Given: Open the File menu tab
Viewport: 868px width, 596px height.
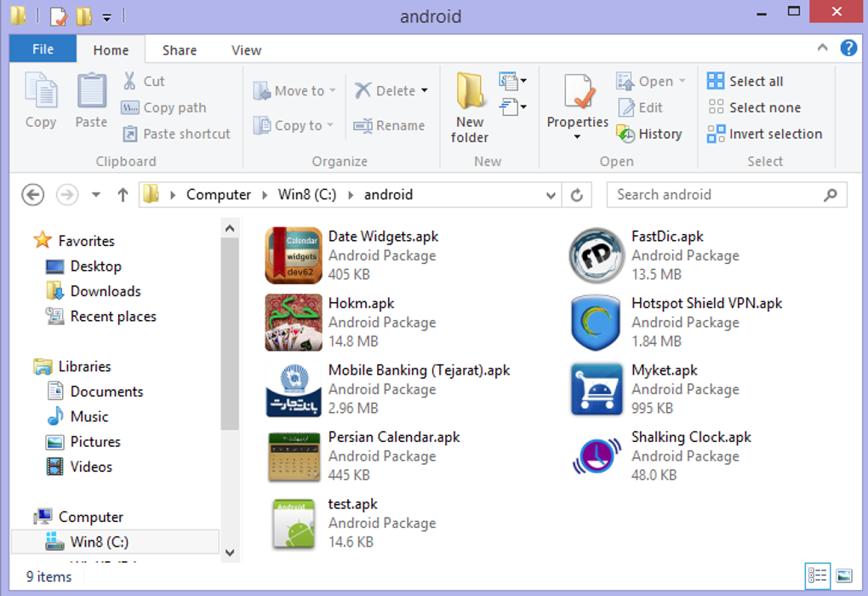Looking at the screenshot, I should click(x=43, y=49).
